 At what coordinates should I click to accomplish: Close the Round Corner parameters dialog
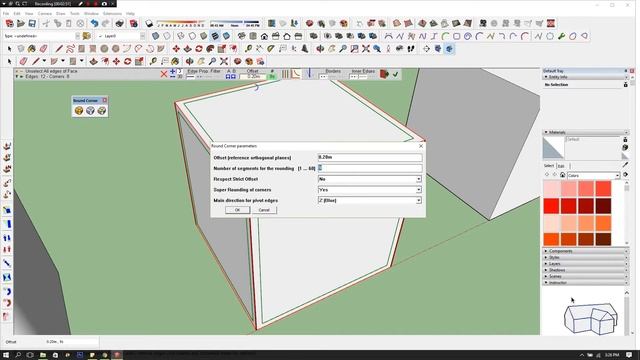421,146
